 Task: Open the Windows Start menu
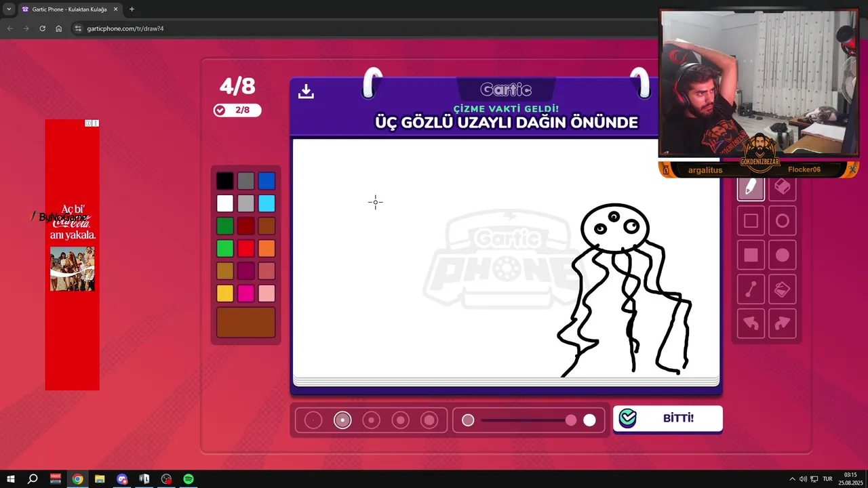[x=10, y=479]
